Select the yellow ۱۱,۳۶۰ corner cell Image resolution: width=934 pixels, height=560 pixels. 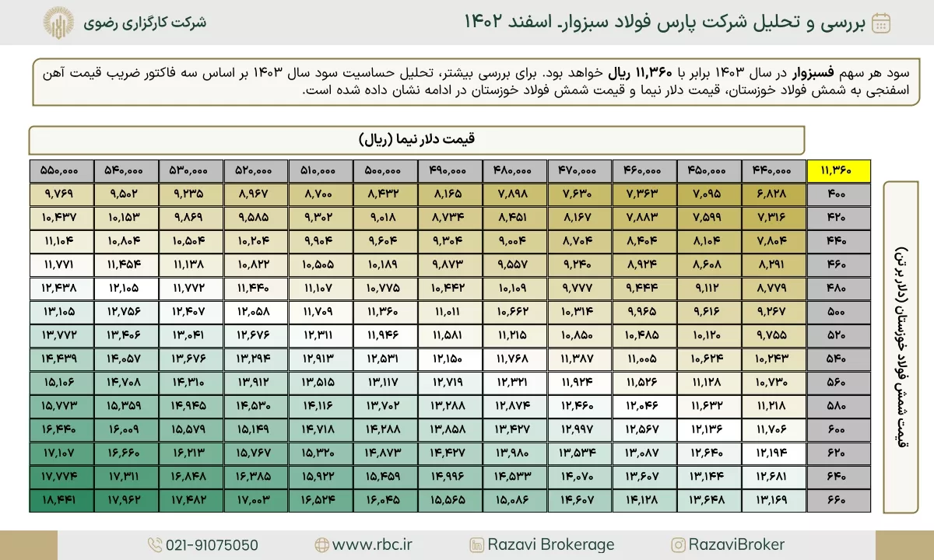pyautogui.click(x=839, y=171)
